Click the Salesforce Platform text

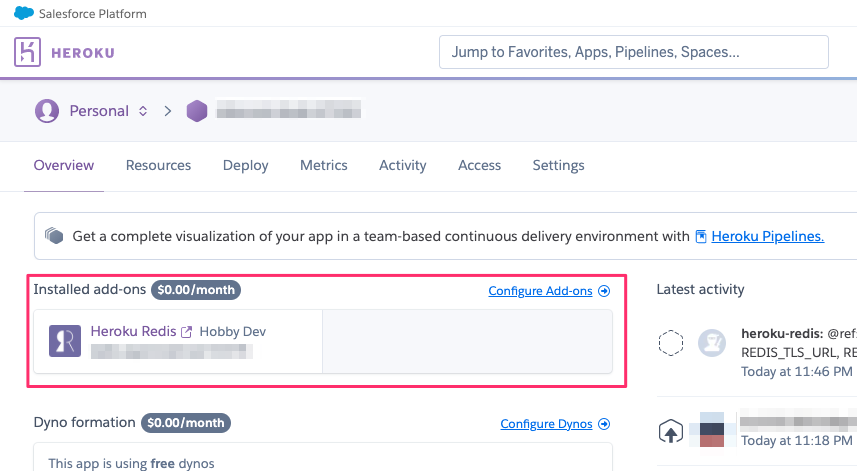[x=92, y=14]
